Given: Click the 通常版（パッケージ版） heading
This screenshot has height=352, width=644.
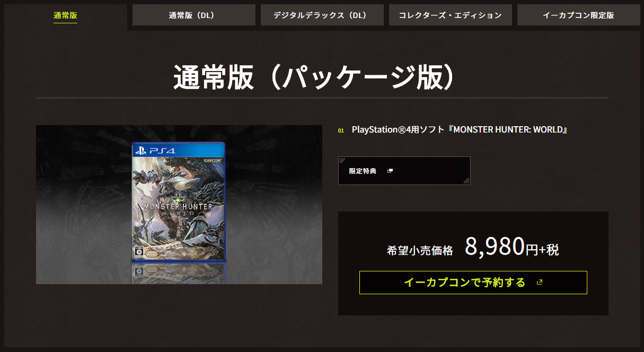Looking at the screenshot, I should 315,78.
